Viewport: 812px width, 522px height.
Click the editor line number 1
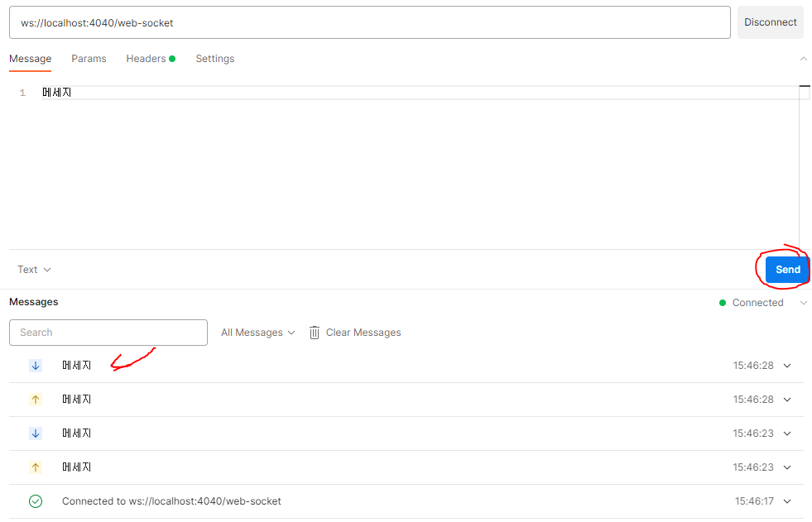point(22,93)
